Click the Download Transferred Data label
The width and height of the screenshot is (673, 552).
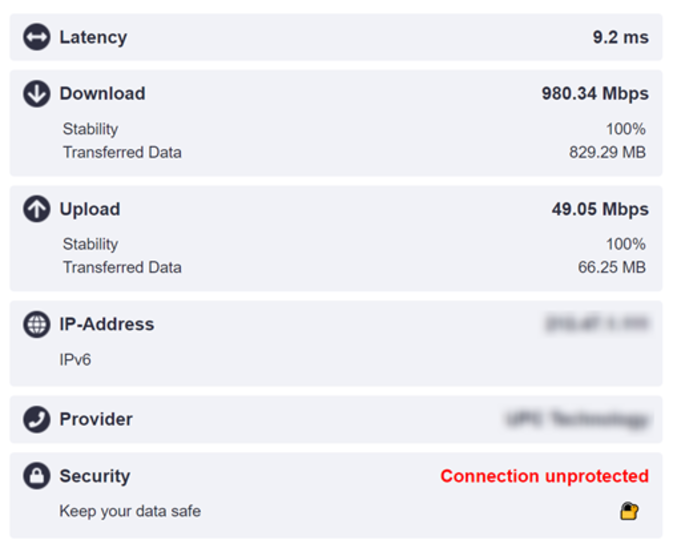[x=122, y=152]
